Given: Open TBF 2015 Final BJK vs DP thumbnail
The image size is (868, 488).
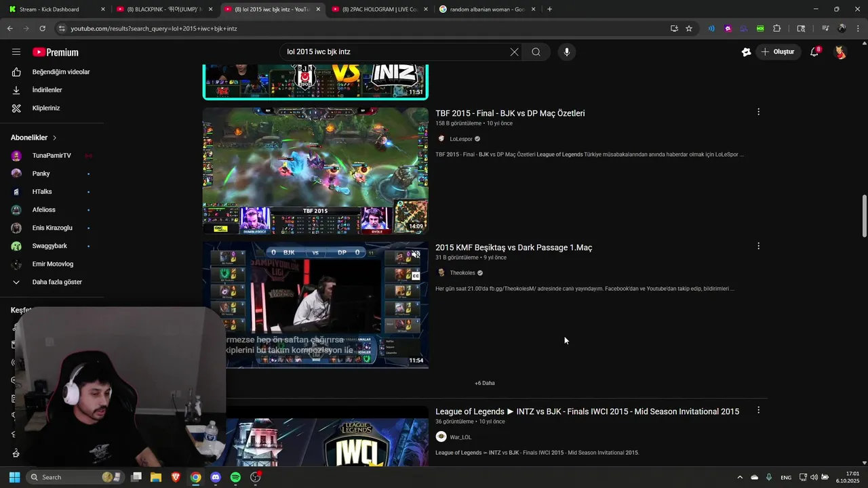Looking at the screenshot, I should [315, 171].
